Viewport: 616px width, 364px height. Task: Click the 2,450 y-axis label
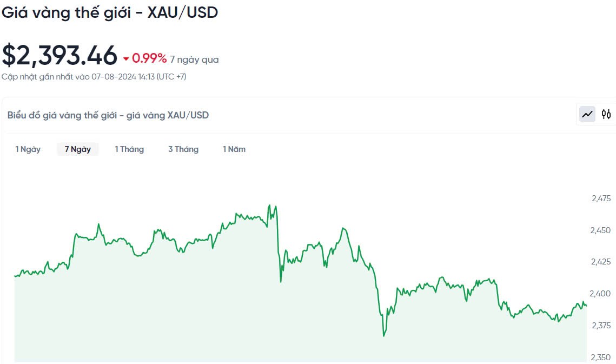tap(601, 230)
